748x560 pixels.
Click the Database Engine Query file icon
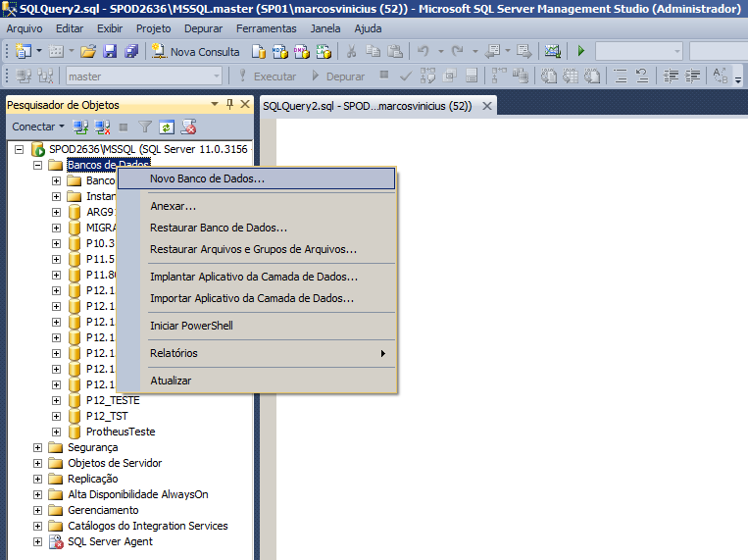(259, 51)
